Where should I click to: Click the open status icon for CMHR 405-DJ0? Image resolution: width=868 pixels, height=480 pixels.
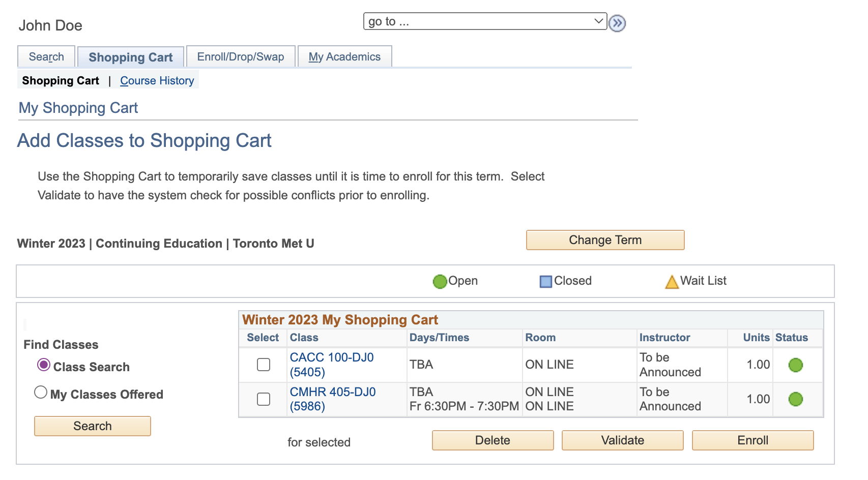tap(795, 399)
